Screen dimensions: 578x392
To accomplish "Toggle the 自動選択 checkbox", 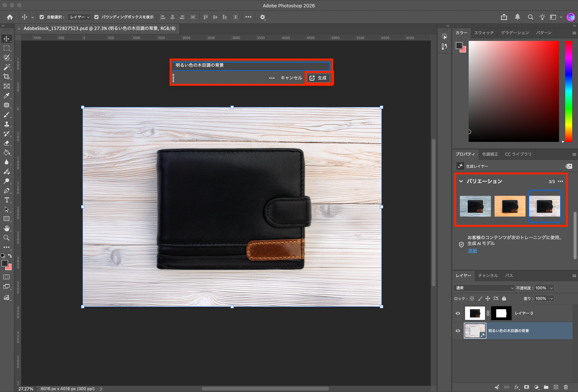I will coord(42,17).
